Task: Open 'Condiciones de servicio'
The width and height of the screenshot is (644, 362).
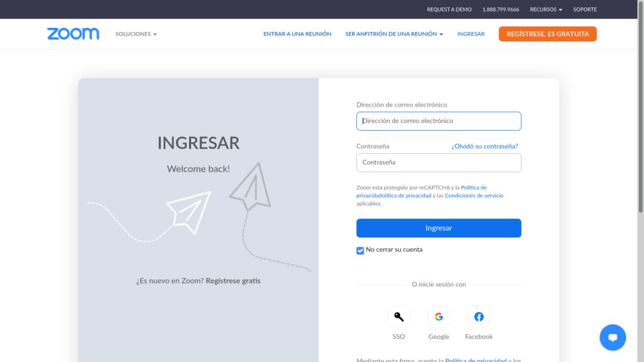Action: coord(474,196)
